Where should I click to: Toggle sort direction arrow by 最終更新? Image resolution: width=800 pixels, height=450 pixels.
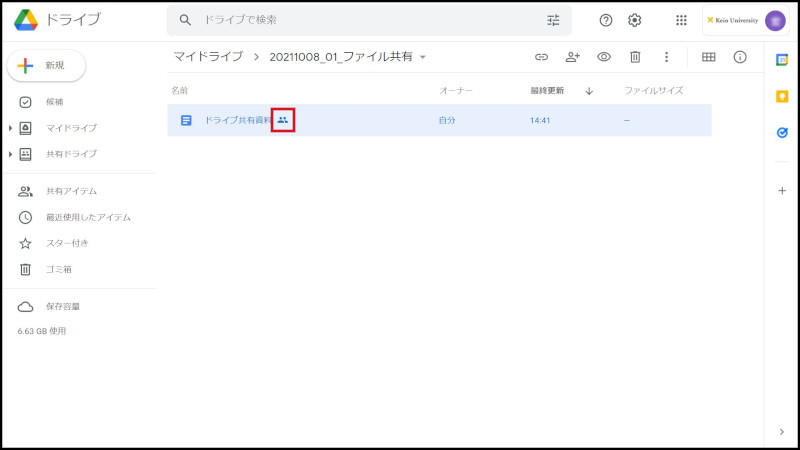[x=589, y=91]
